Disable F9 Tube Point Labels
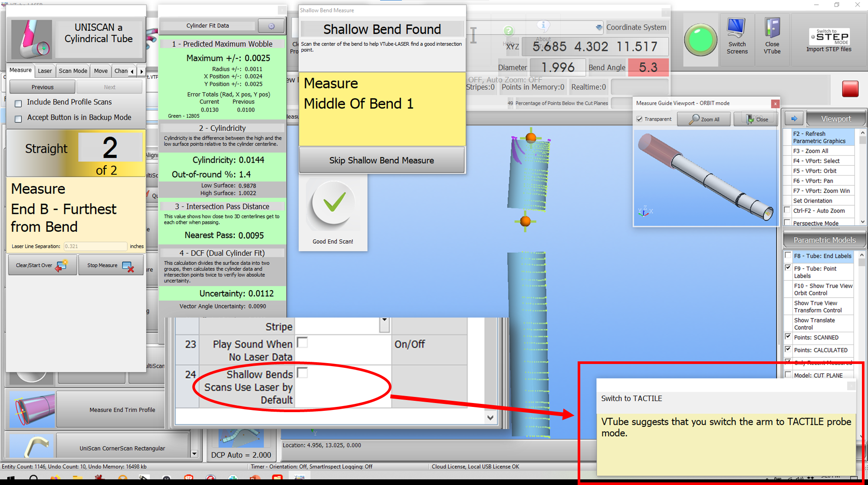This screenshot has width=868, height=485. tap(788, 268)
